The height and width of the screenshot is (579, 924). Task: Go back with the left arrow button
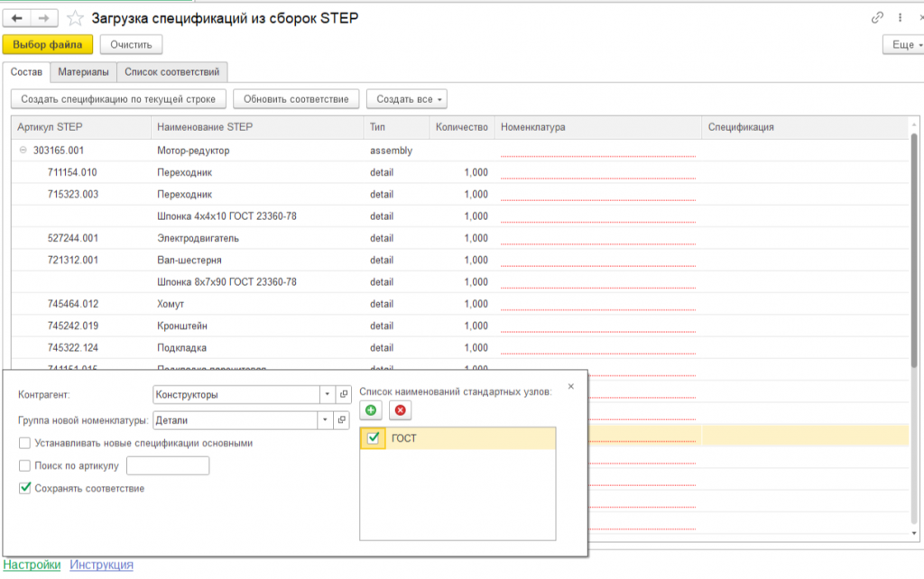pyautogui.click(x=16, y=18)
